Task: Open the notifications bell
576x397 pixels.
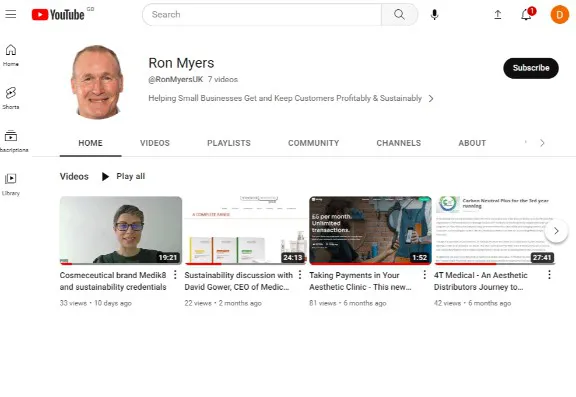Action: click(x=527, y=15)
